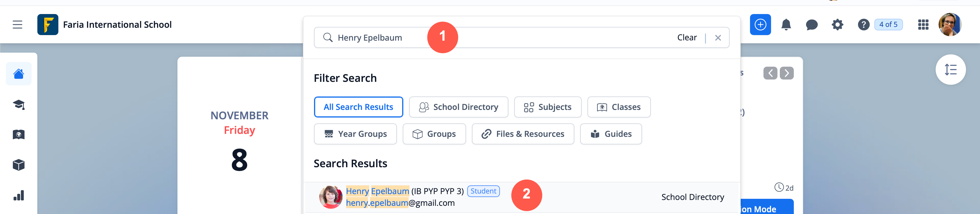Viewport: 980px width, 214px height.
Task: Click the next arrow chevron button
Action: (x=786, y=73)
